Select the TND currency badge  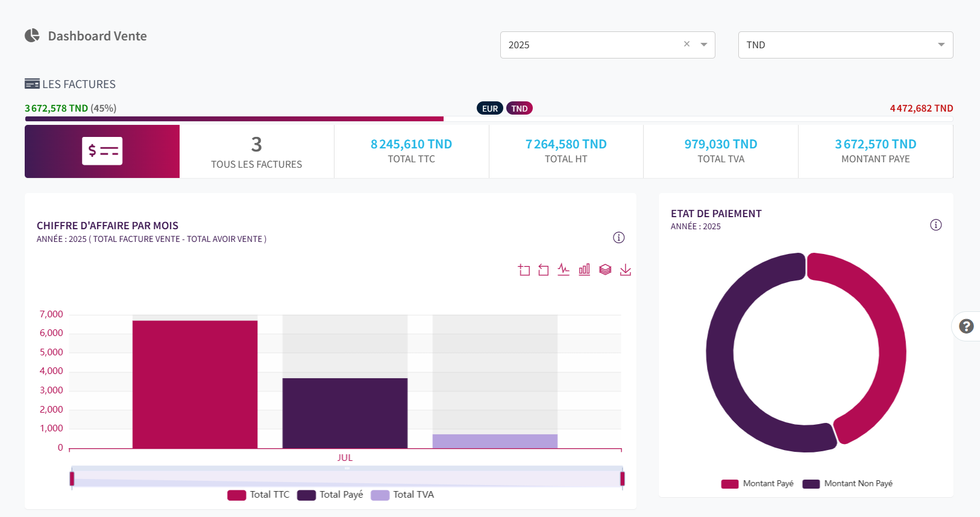pos(519,109)
